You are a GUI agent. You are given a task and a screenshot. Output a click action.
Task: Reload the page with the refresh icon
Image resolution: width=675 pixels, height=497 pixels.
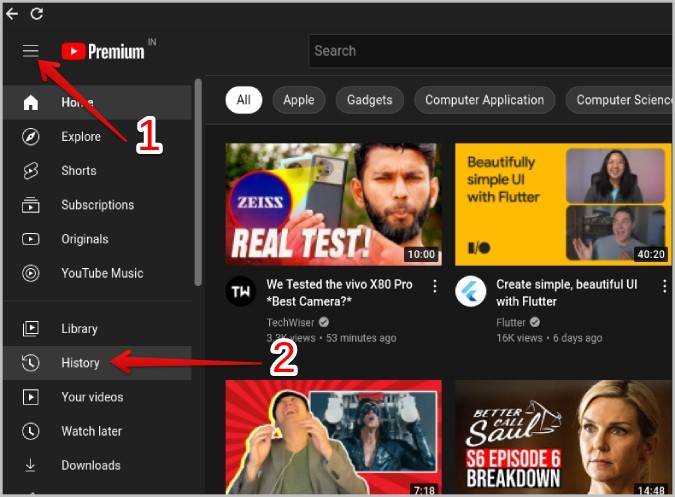pos(37,14)
